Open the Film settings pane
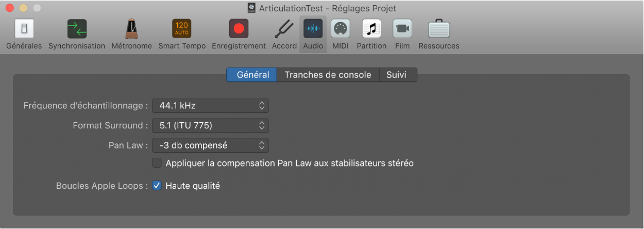This screenshot has height=229, width=644. click(x=402, y=29)
